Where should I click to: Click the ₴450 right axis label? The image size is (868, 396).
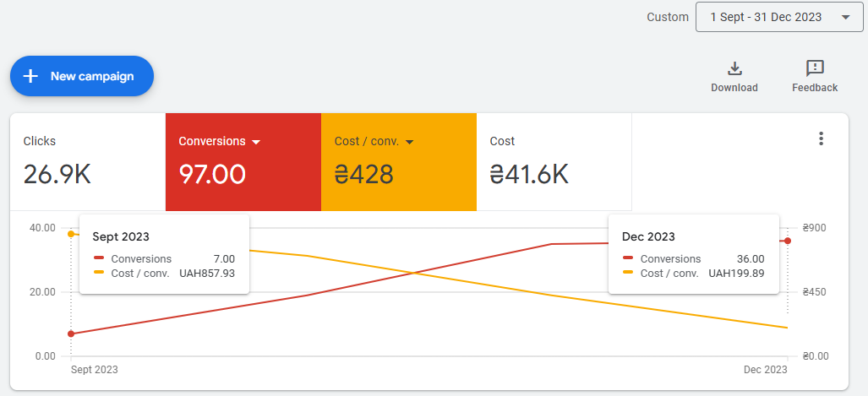(x=814, y=292)
